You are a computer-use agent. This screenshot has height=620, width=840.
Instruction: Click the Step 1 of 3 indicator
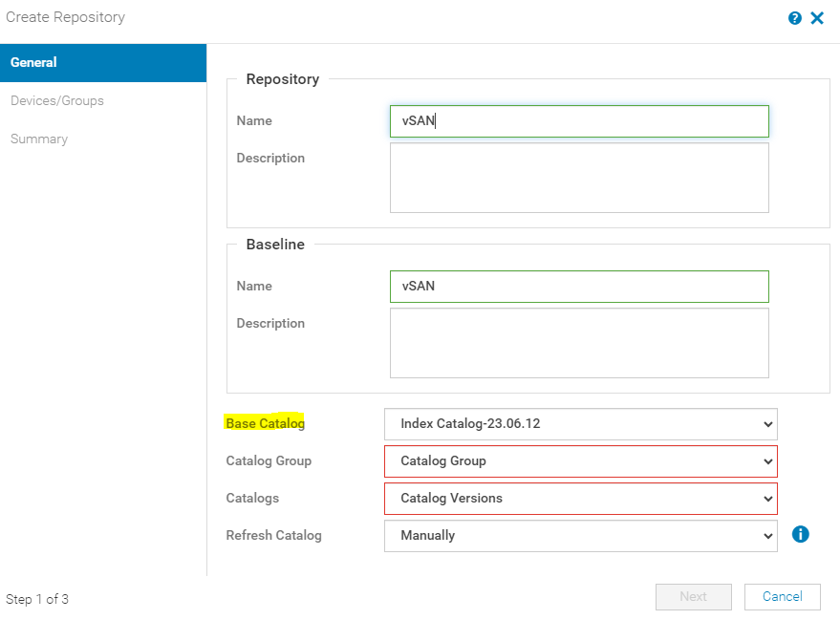pyautogui.click(x=37, y=599)
